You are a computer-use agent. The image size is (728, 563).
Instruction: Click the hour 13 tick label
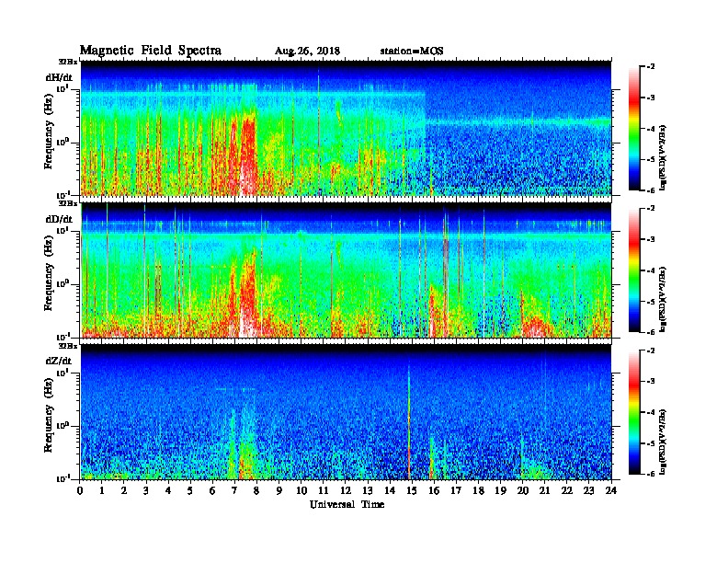click(x=368, y=490)
